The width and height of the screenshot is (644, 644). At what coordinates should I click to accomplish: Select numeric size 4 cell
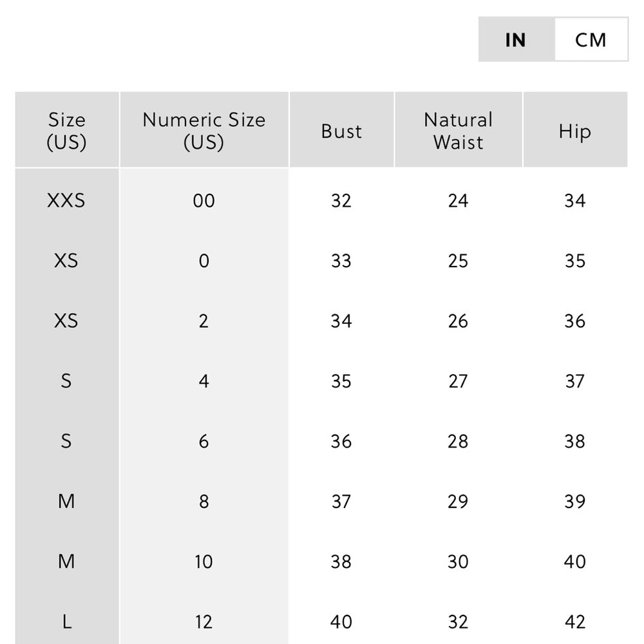(x=204, y=381)
